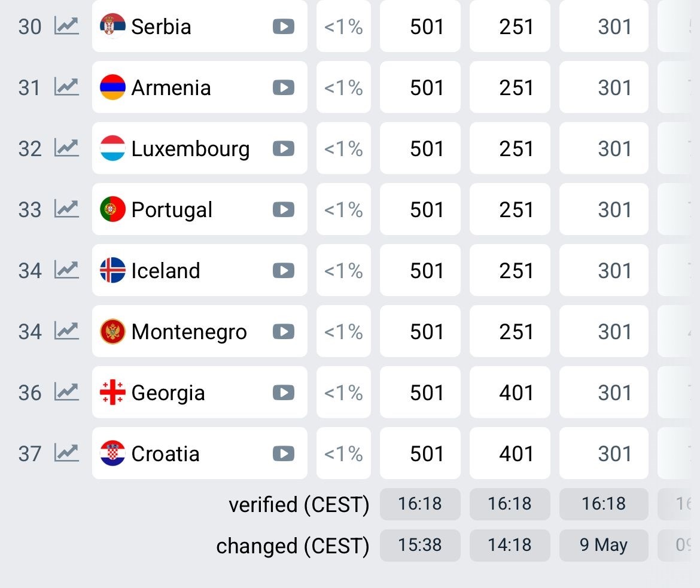
Task: Open Portugal's odds trend chart icon
Action: coord(66,209)
